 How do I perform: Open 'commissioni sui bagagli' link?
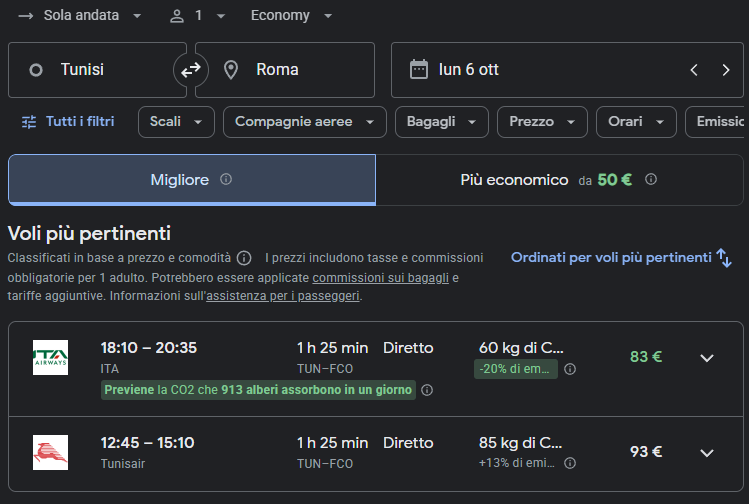pyautogui.click(x=381, y=278)
